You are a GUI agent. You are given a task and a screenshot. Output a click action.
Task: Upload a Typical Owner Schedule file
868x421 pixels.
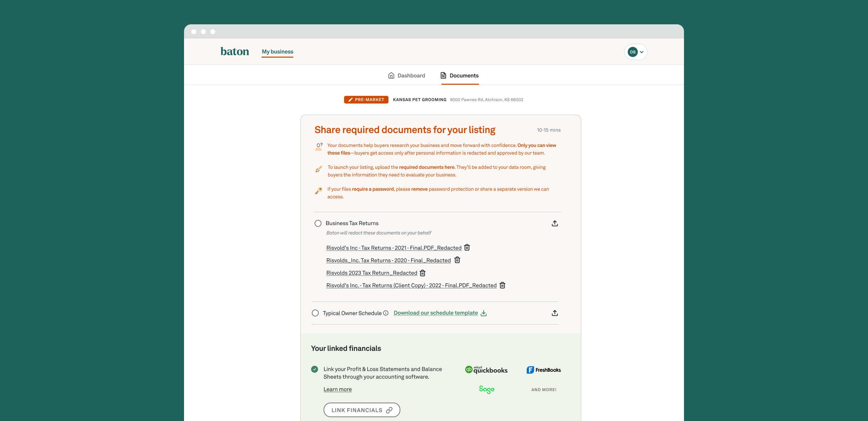[x=554, y=313]
